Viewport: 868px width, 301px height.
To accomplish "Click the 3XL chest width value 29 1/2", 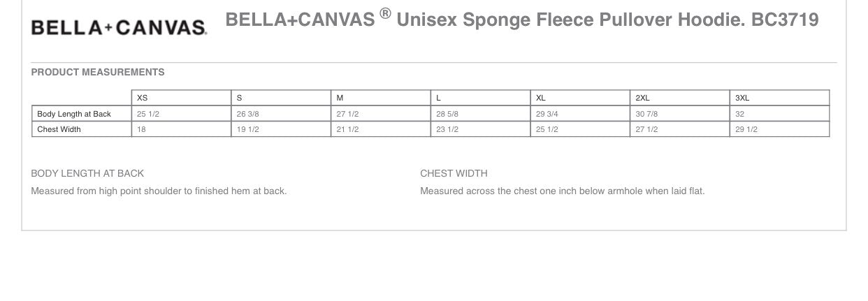I will (x=746, y=129).
